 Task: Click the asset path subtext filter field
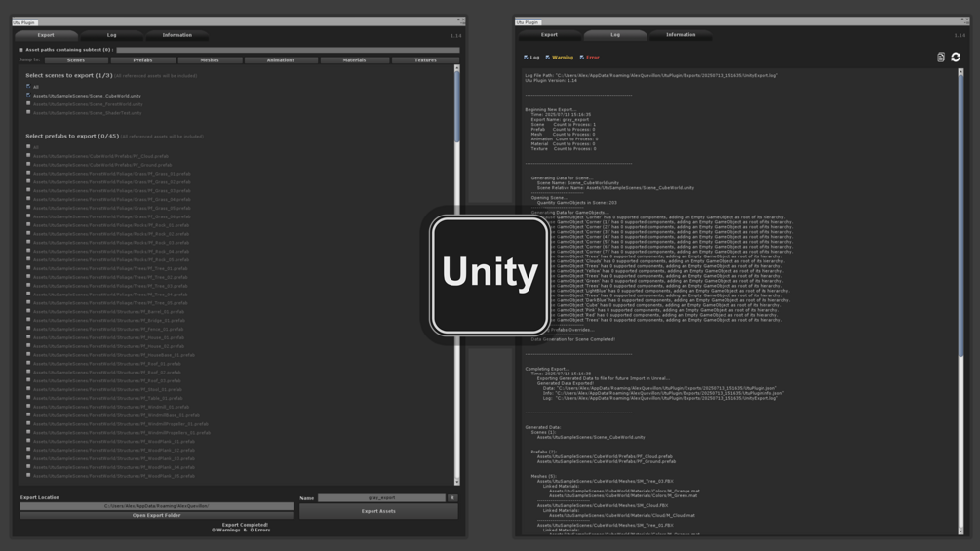pyautogui.click(x=288, y=50)
